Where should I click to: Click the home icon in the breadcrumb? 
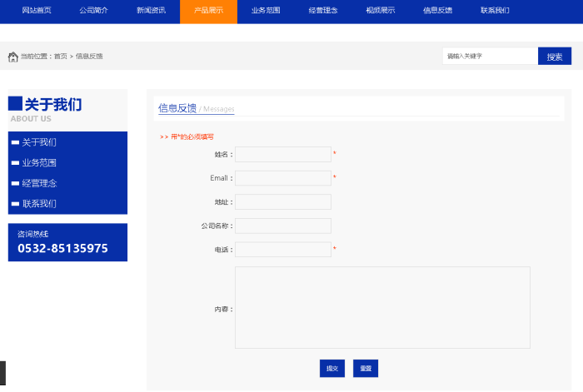click(13, 57)
